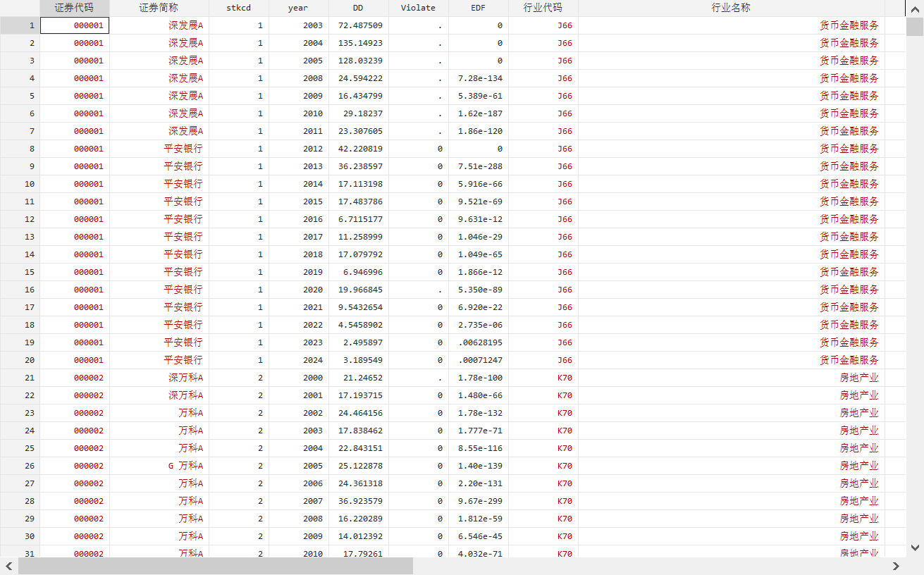Select DD value 36.923579

pos(360,501)
